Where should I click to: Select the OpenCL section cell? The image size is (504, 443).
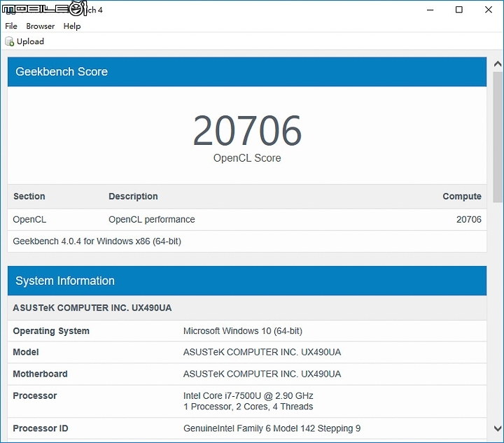tap(29, 220)
